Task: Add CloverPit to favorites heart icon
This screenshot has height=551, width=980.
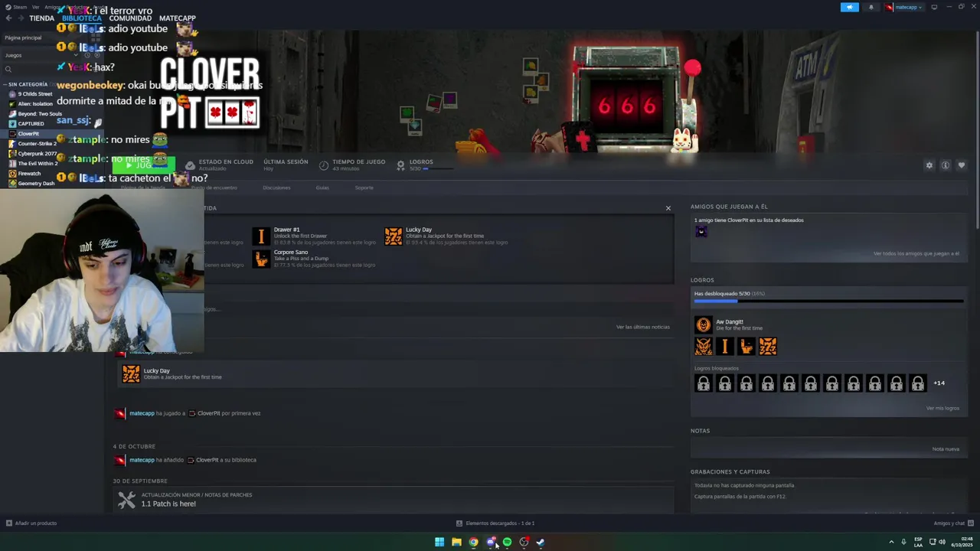Action: [962, 165]
